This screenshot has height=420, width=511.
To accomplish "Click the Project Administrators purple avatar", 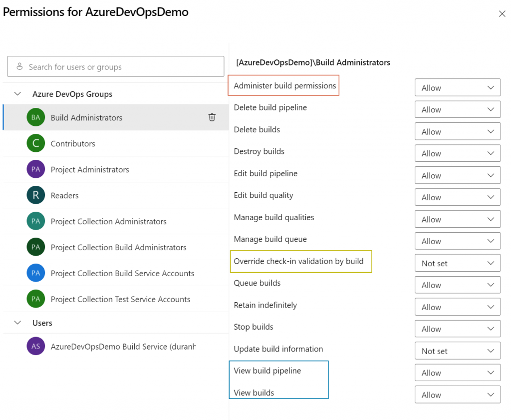I will (35, 170).
